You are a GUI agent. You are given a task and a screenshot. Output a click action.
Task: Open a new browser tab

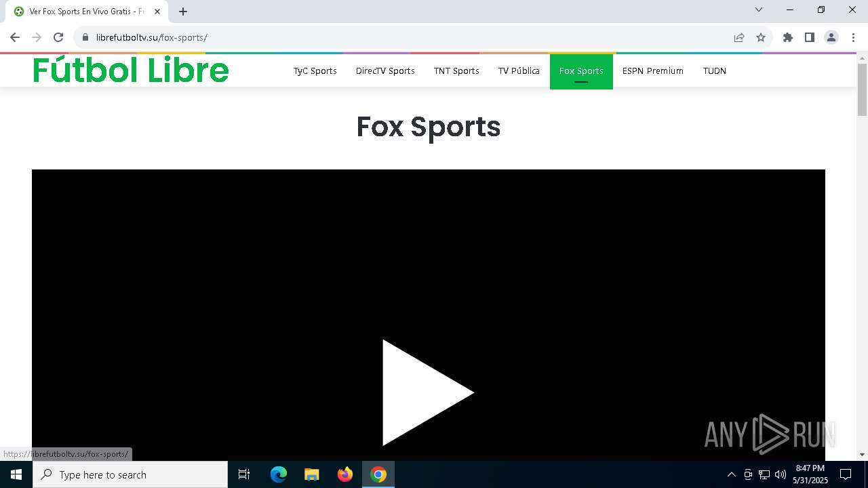point(183,12)
